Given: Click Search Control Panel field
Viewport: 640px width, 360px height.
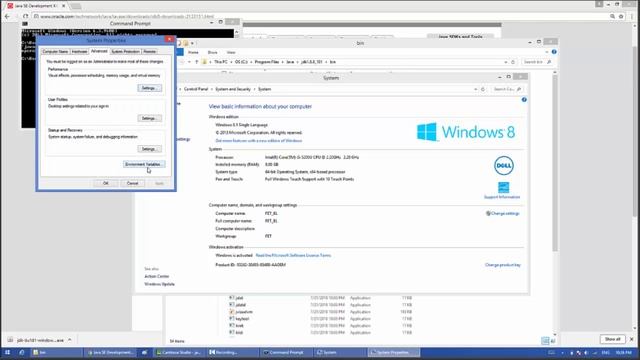Looking at the screenshot, I should point(507,89).
